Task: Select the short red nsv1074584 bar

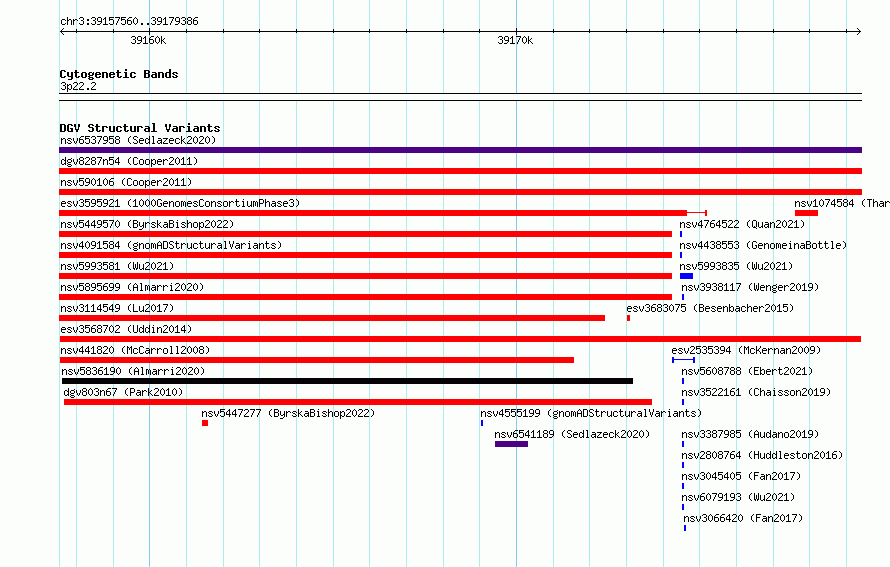Action: click(x=806, y=213)
